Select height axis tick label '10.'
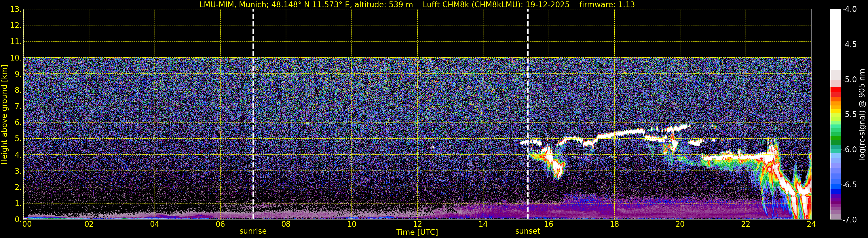This screenshot has width=868, height=238. pos(16,58)
